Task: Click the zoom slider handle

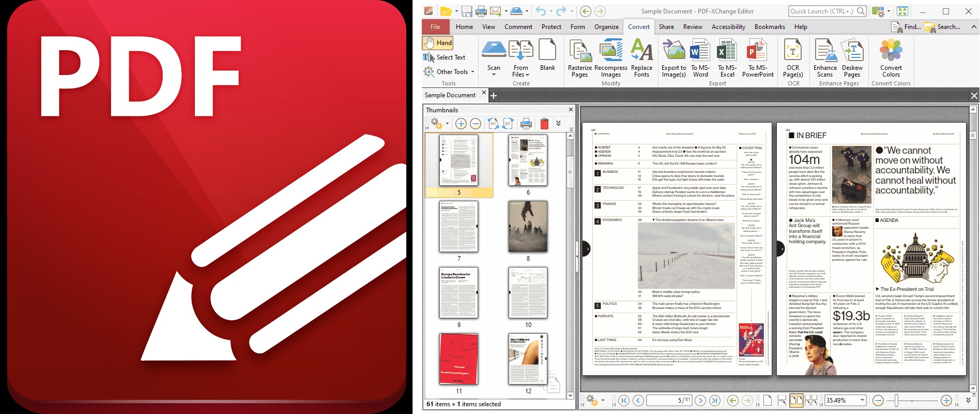Action: pos(896,401)
